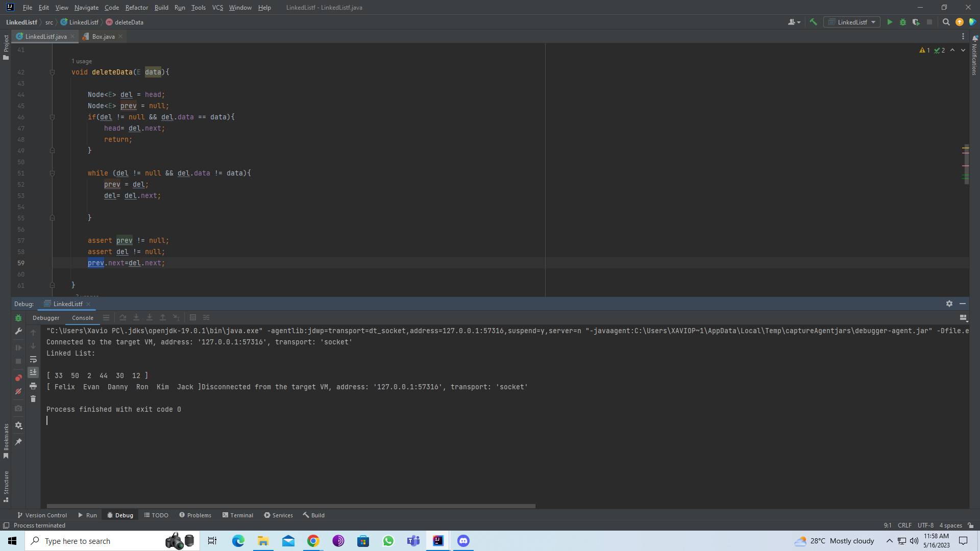Viewport: 980px width, 551px height.
Task: Open Chrome from the taskbar
Action: point(313,541)
